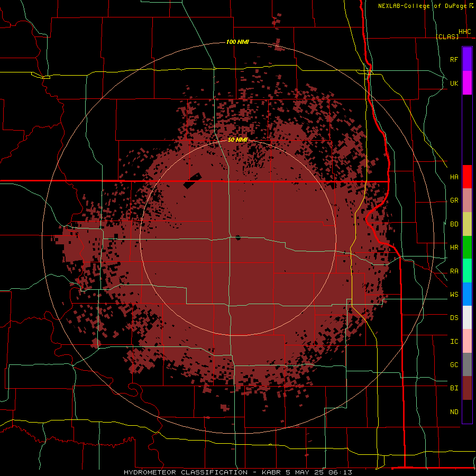
Task: Click the WS blue legend swatch
Action: (467, 294)
